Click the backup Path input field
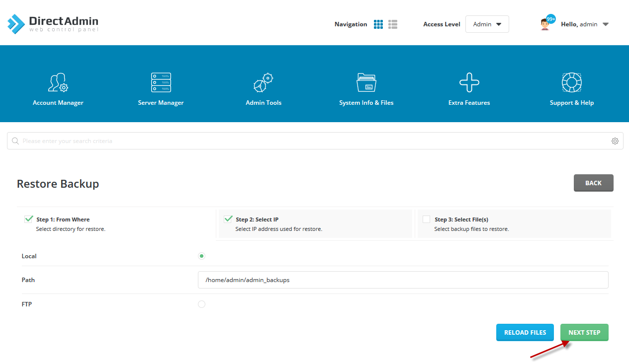This screenshot has height=364, width=629. pyautogui.click(x=403, y=280)
